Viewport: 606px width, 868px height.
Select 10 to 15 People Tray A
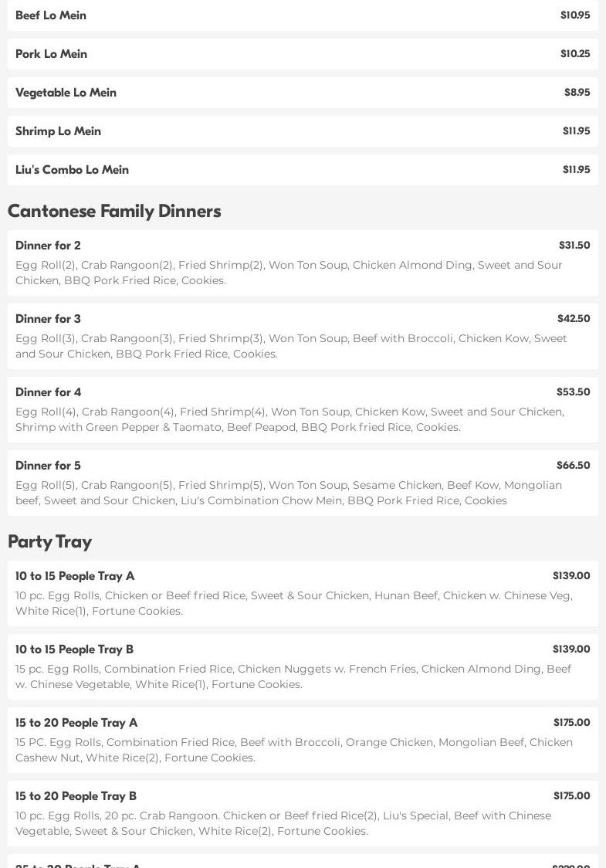75,576
